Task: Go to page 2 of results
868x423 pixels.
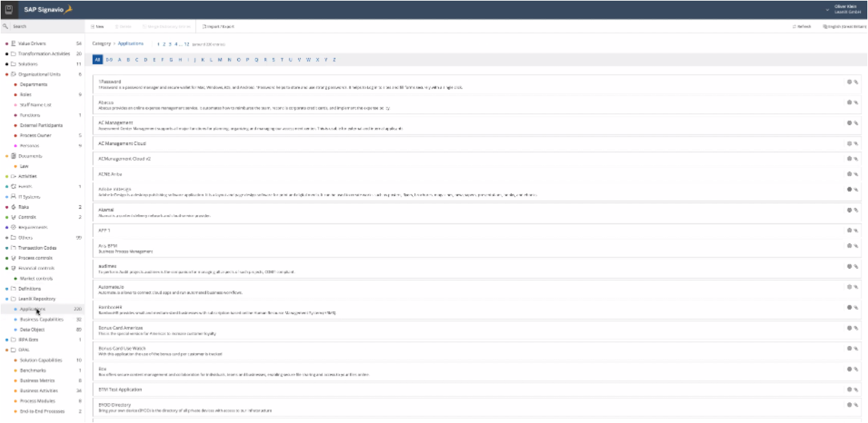Action: click(164, 44)
